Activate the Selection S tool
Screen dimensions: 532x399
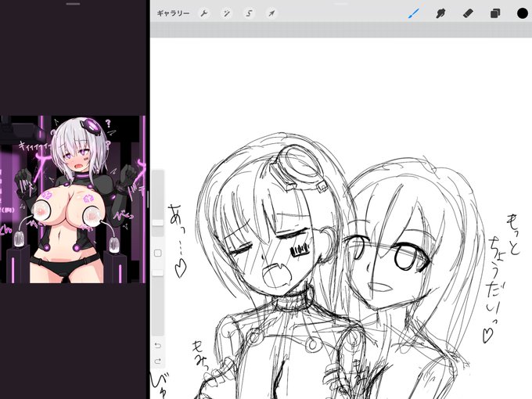click(249, 13)
